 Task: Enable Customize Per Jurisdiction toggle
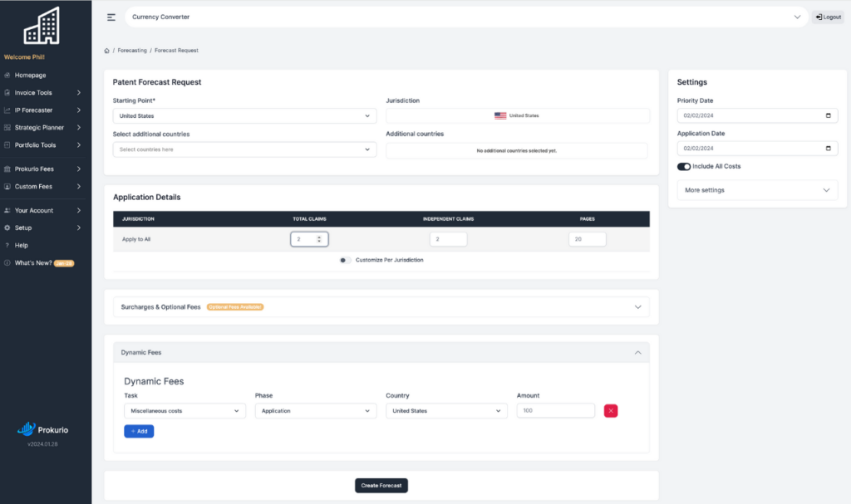click(345, 260)
